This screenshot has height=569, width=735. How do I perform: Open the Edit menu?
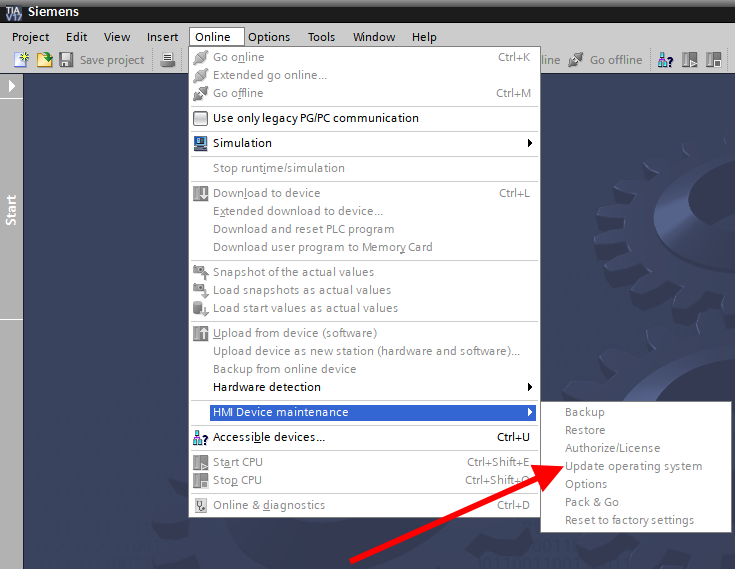click(76, 37)
